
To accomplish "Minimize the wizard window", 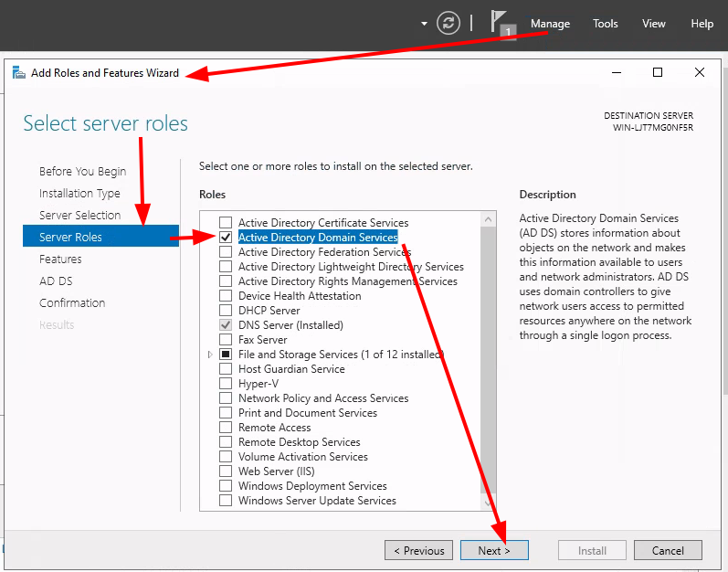I will coord(617,73).
